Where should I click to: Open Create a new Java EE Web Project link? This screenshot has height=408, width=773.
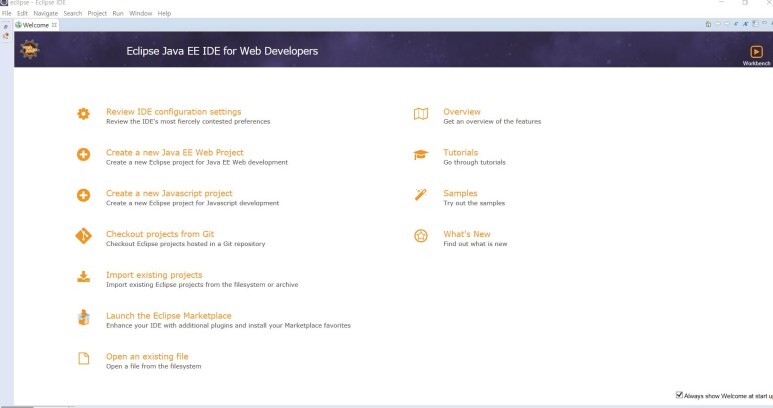coord(175,153)
